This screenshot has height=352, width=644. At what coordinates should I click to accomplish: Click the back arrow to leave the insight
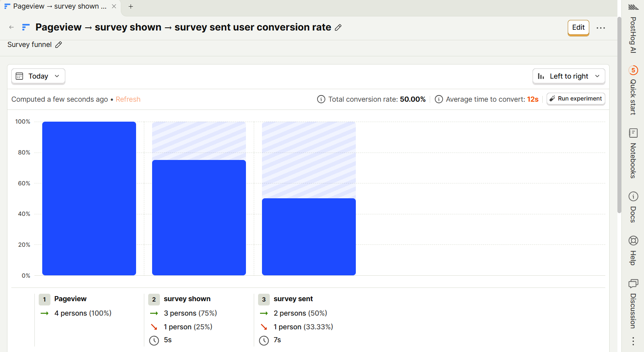coord(11,27)
